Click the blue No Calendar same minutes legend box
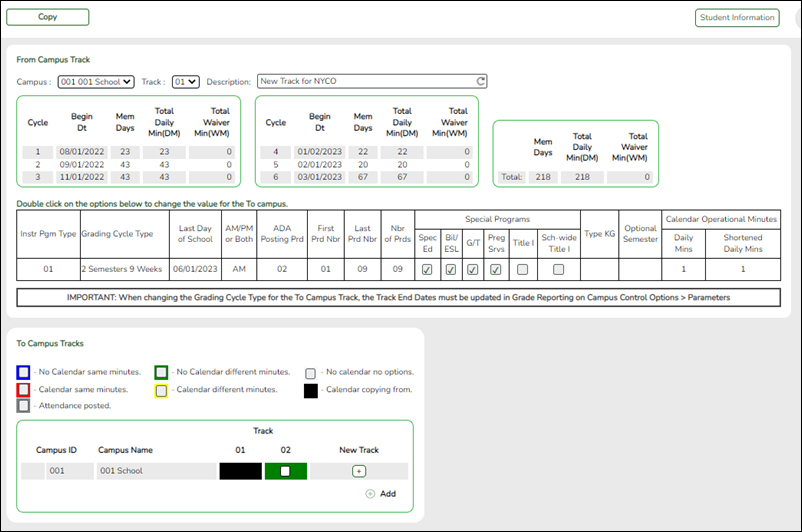Viewport: 802px width, 532px height. click(x=24, y=372)
